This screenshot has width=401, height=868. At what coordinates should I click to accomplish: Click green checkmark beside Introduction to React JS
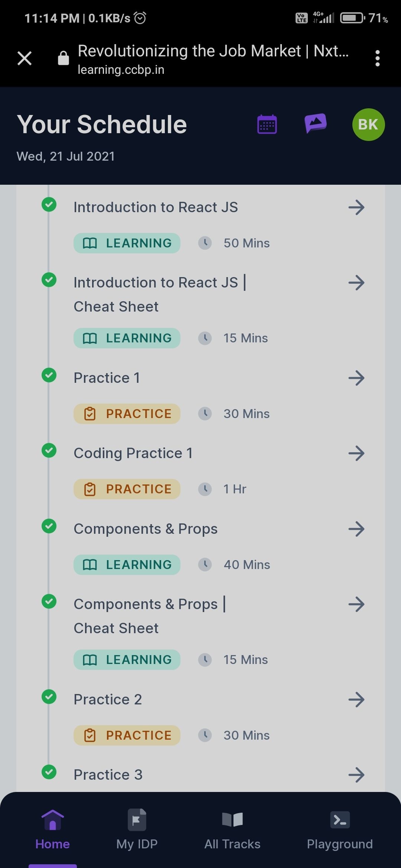(x=49, y=204)
